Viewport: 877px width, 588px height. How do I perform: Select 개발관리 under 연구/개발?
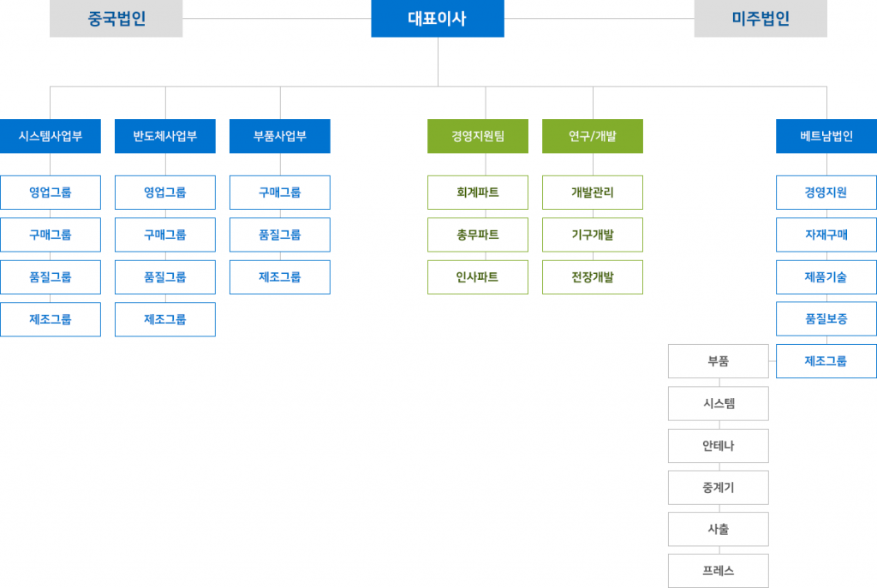tap(593, 193)
